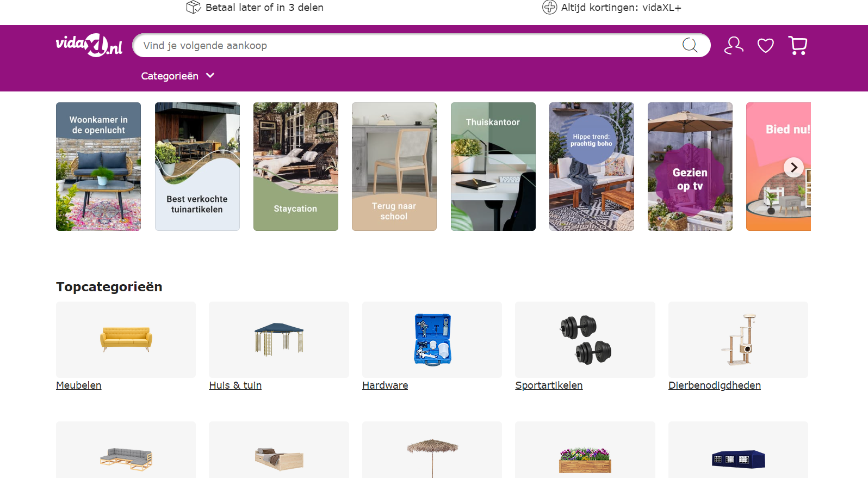Choose the Terug naar school tile
Image resolution: width=868 pixels, height=478 pixels.
[x=394, y=167]
